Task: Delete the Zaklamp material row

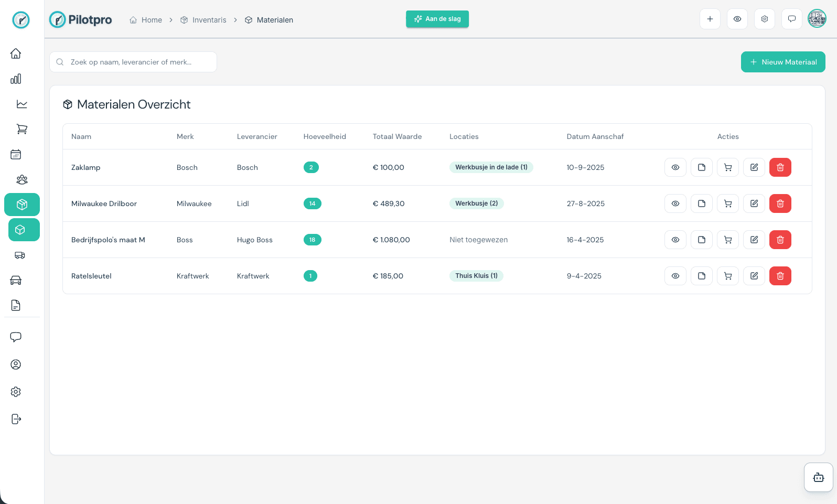Action: (780, 167)
